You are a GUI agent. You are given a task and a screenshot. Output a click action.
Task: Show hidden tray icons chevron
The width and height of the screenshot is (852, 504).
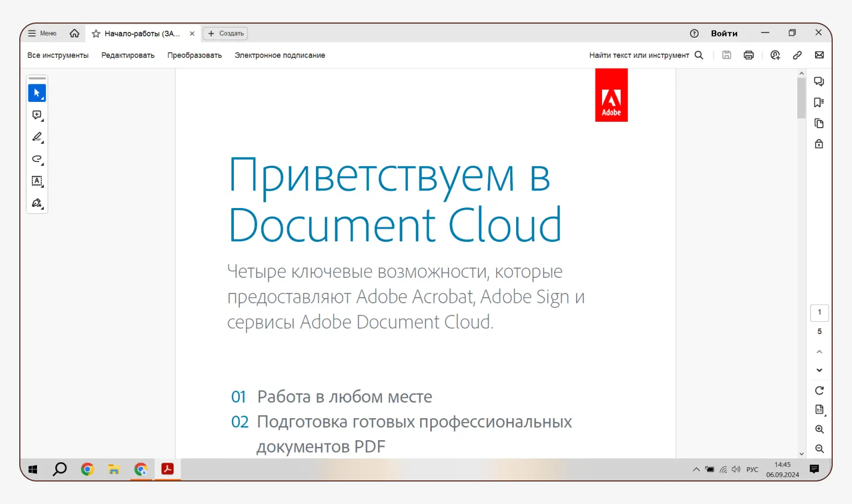[696, 469]
